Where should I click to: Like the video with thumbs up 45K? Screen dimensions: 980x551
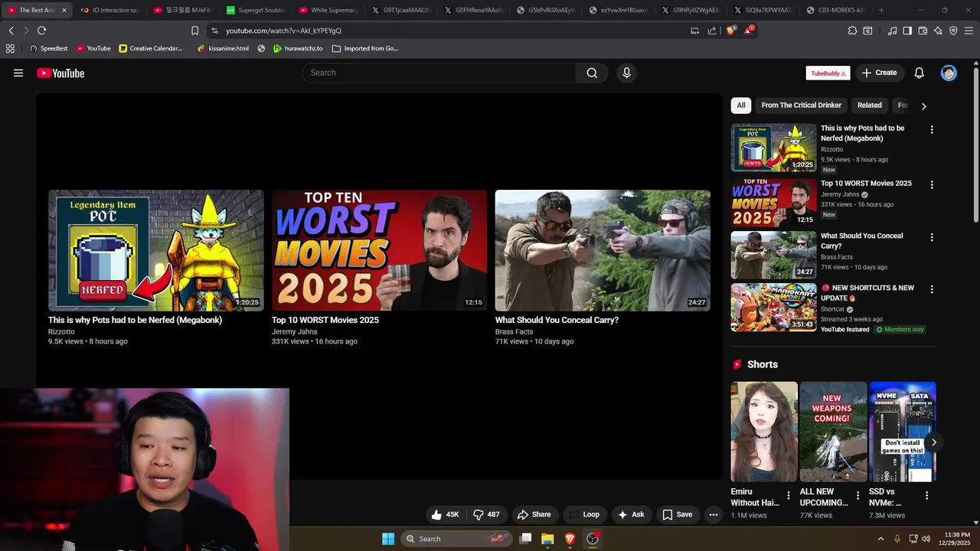point(445,514)
